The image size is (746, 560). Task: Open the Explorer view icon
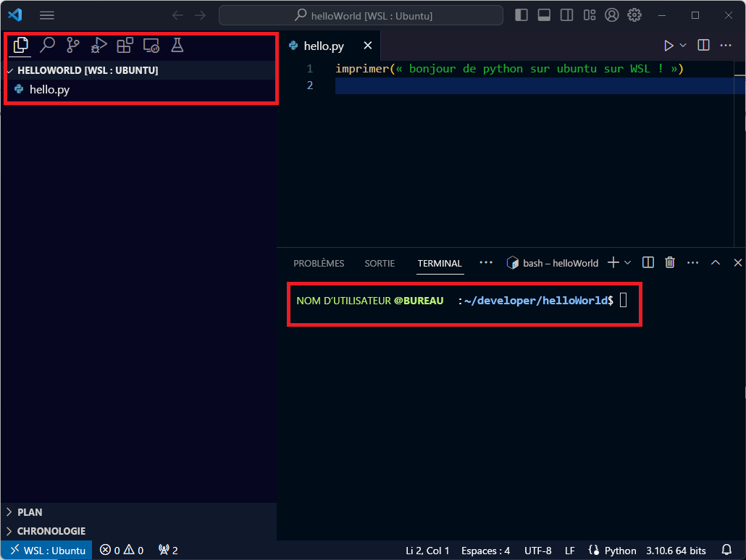[21, 45]
